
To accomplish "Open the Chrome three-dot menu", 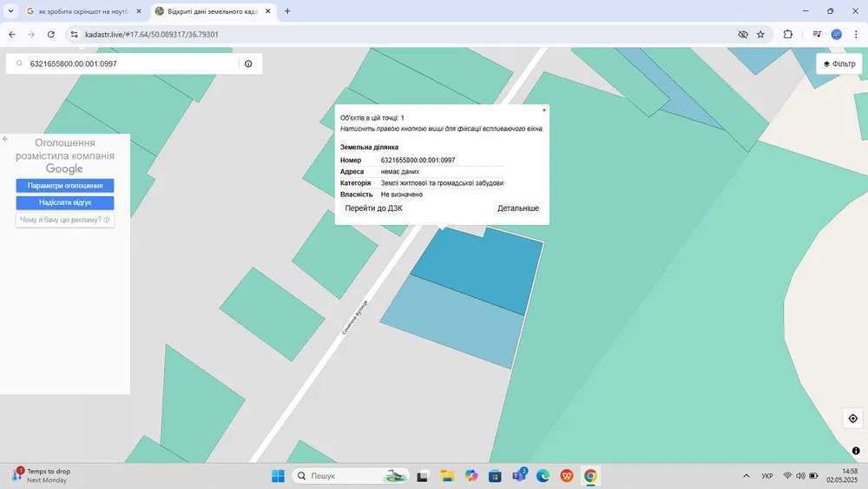I will pos(856,34).
